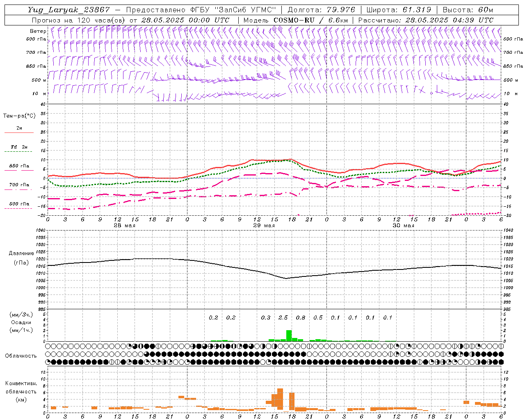525x420 pixels.
Task: Click the tallest green precipitation bar
Action: pos(289,336)
